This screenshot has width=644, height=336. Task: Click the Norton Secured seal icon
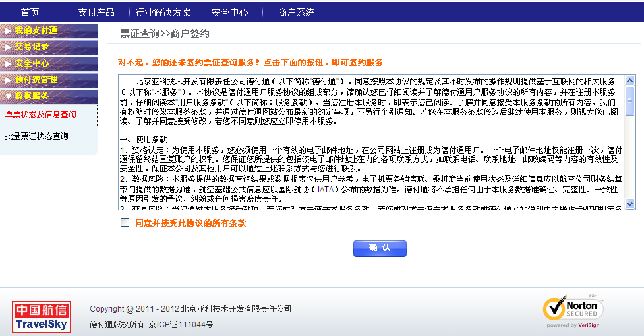point(572,310)
